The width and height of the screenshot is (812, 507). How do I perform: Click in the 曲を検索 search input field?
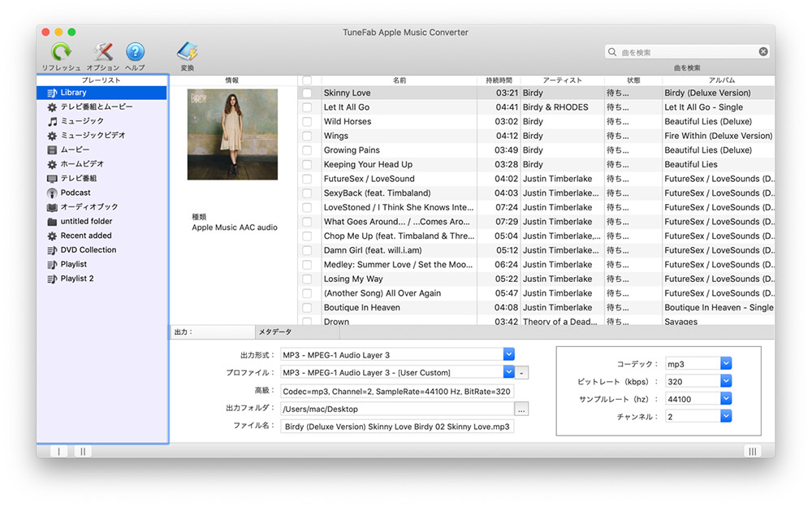(x=689, y=52)
